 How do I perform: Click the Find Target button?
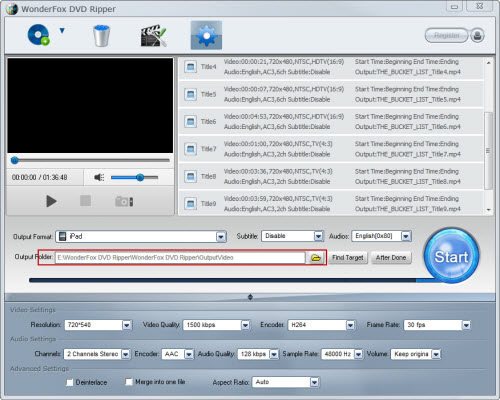[x=348, y=258]
